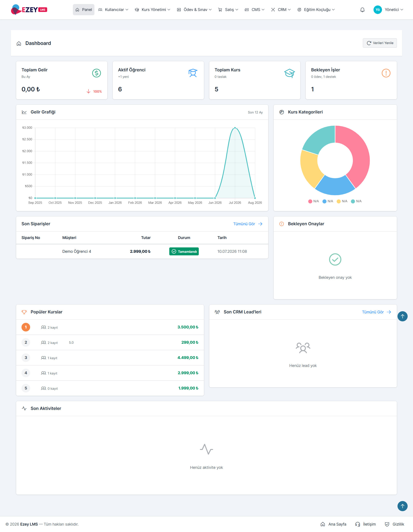Click the upper scroll-to-top arrow button

click(x=402, y=316)
